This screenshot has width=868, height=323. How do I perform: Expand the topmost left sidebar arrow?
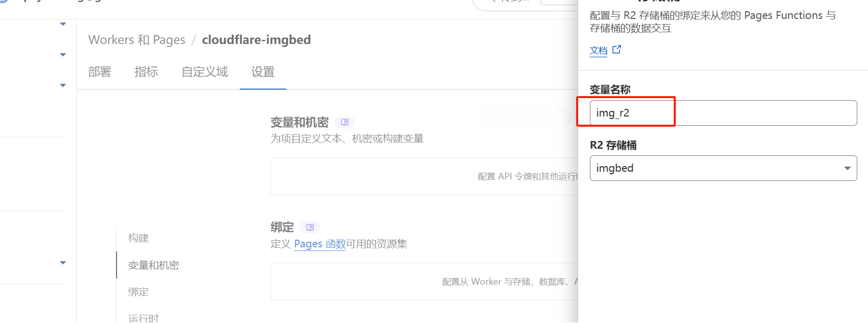coord(63,24)
